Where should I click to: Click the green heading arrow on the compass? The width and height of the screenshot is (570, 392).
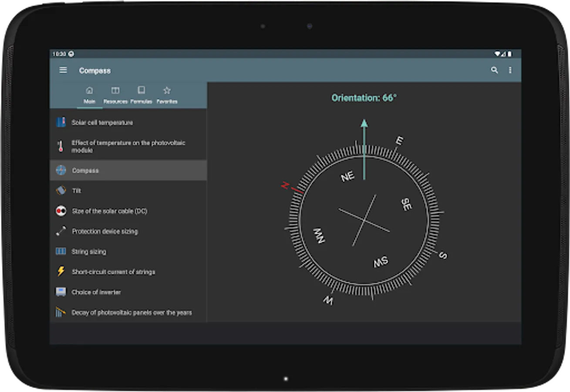(364, 149)
